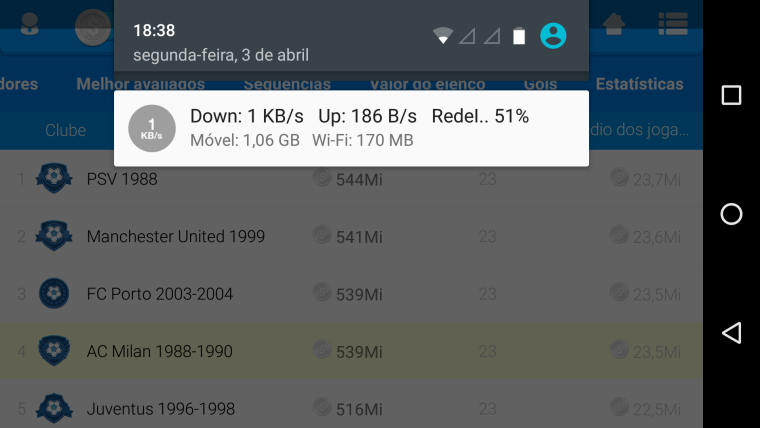
Task: Tap the AC Milan 1988-1990 club badge
Action: [x=54, y=350]
